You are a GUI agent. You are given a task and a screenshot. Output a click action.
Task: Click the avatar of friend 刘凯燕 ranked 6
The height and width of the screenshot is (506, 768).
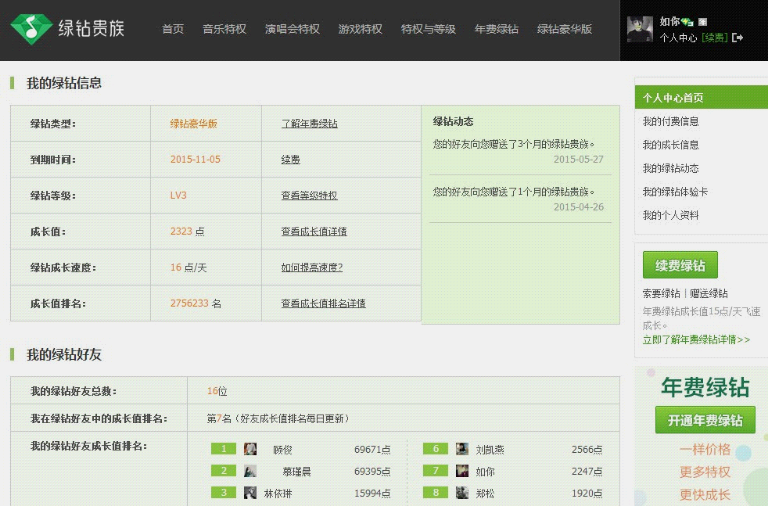coord(462,449)
